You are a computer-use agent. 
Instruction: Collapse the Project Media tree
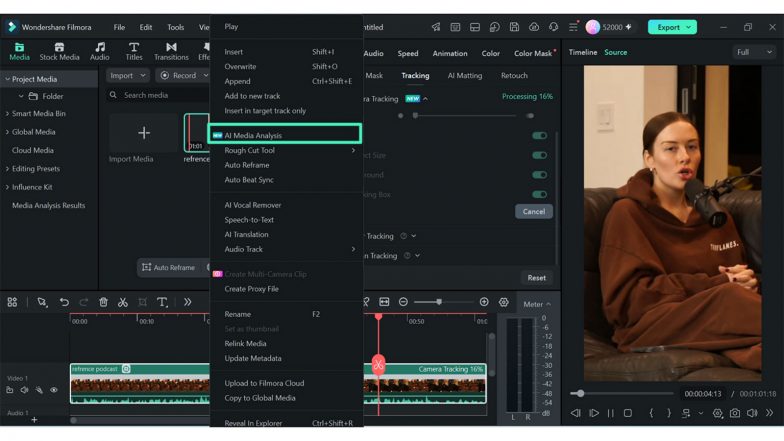[x=7, y=79]
